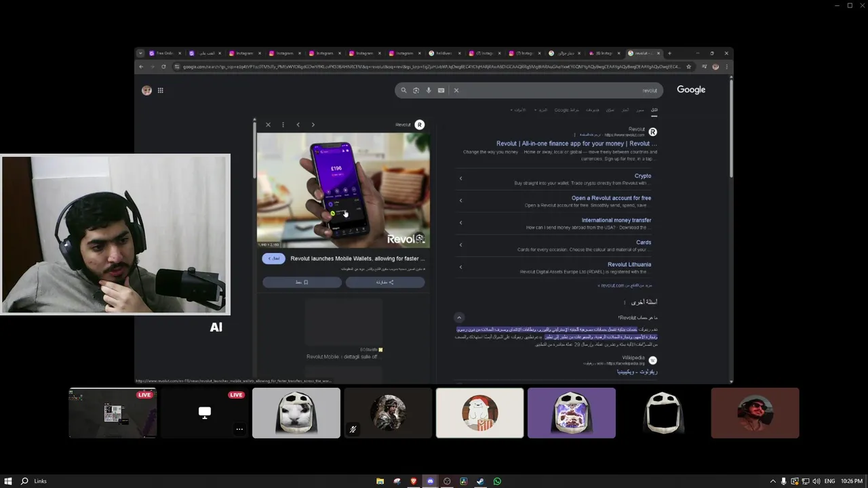
Task: Open the Tools dropdown in the search filters
Action: 519,110
